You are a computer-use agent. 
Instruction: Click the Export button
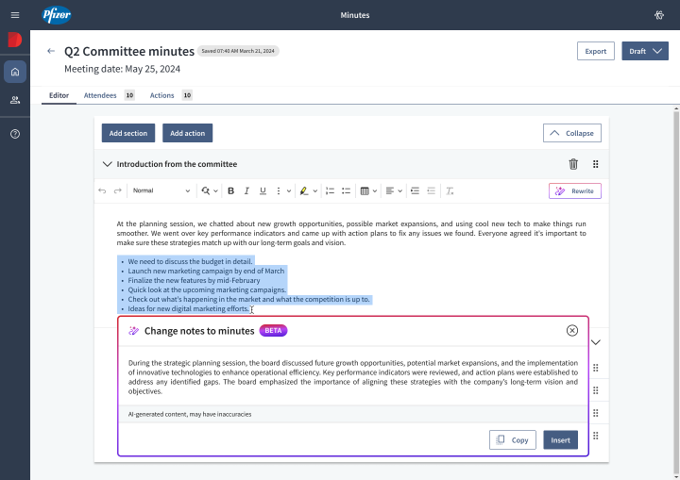595,51
